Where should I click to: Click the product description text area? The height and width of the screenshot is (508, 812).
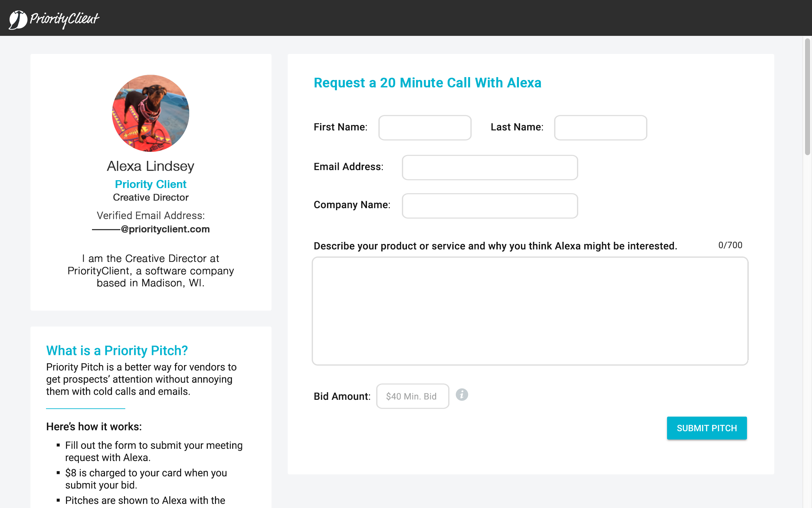tap(530, 311)
